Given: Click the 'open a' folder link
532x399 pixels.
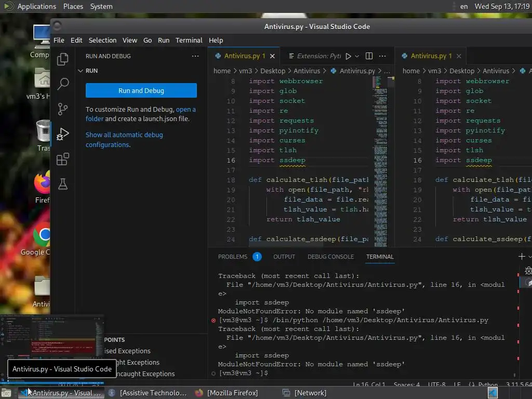Looking at the screenshot, I should [x=185, y=110].
